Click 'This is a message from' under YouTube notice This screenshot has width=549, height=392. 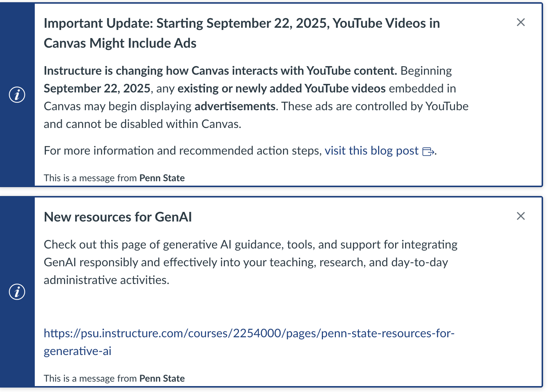coord(91,178)
